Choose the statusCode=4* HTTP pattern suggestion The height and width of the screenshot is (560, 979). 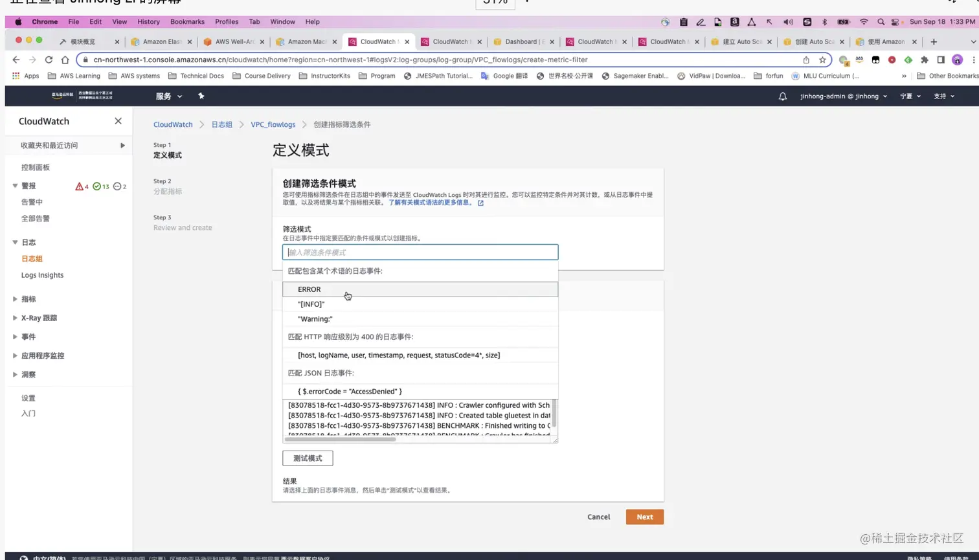coord(420,355)
